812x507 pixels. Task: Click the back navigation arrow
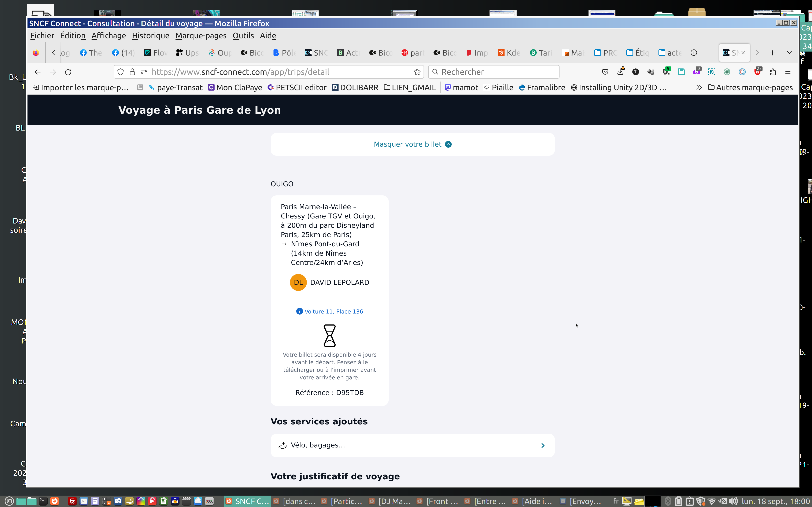pyautogui.click(x=38, y=72)
